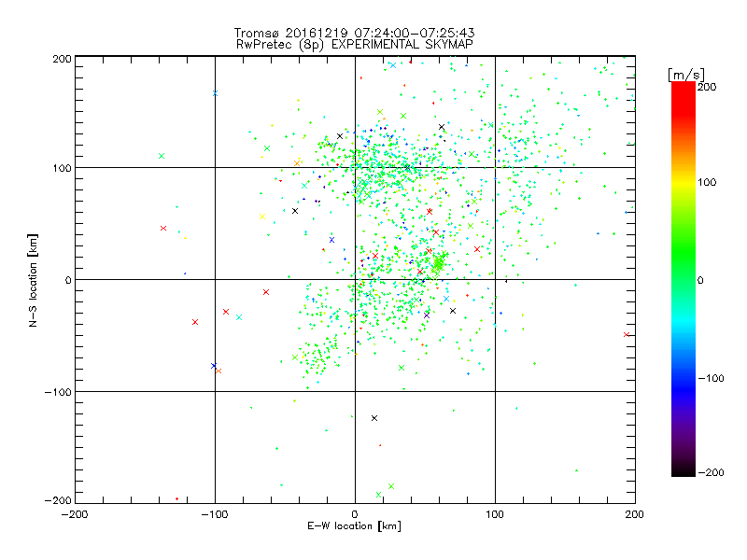Select the cyan band of the velocity colorbar
Screen dimensions: 747x560
684,323
